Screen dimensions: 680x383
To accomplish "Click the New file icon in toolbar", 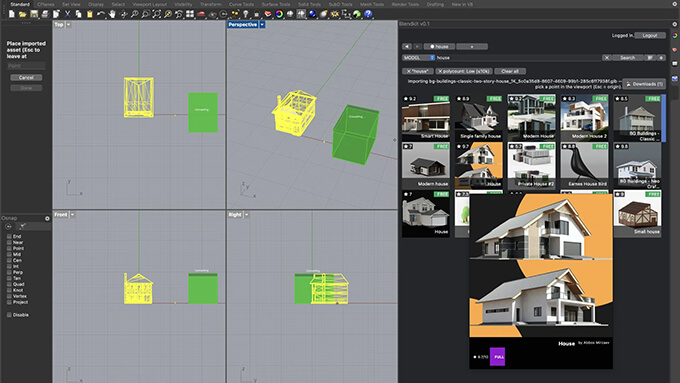I will point(11,14).
